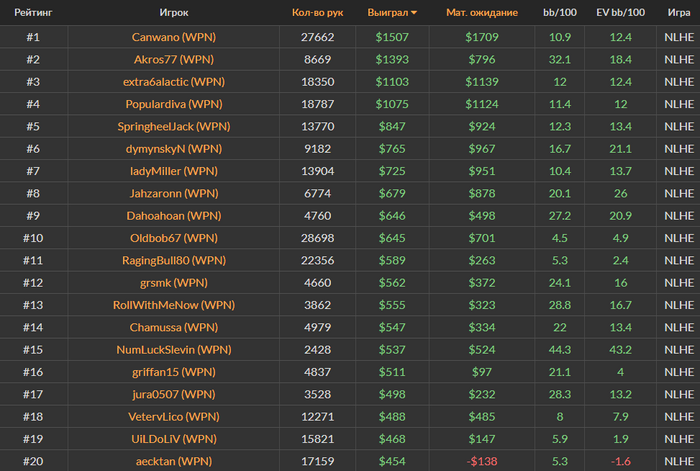Click expected value $263
Screen dimensions: 700x471
(482, 260)
